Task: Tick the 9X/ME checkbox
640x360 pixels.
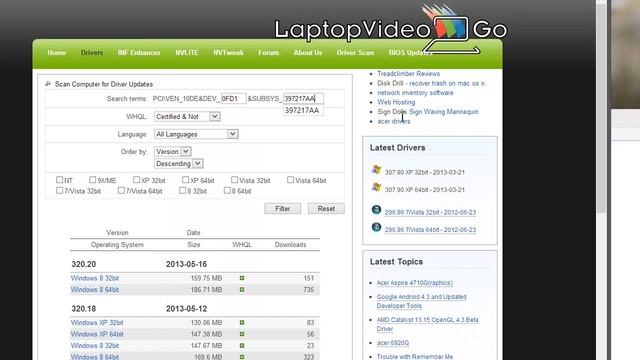Action: (x=93, y=180)
